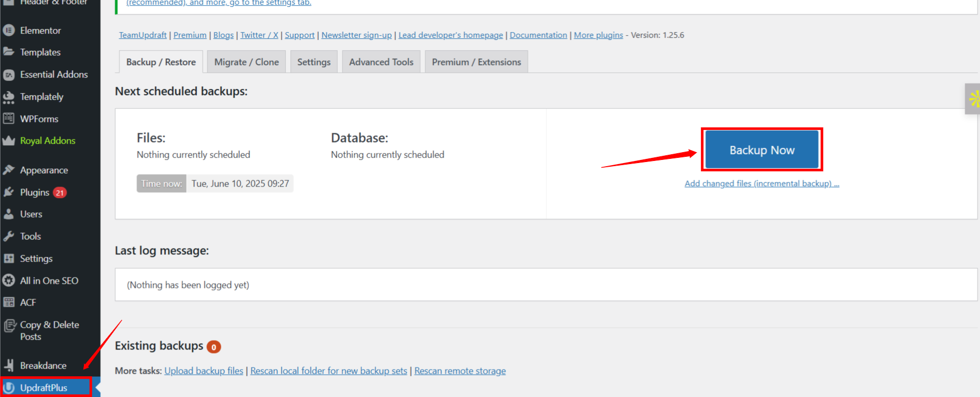
Task: Click the Existing backups count badge
Action: click(x=214, y=347)
